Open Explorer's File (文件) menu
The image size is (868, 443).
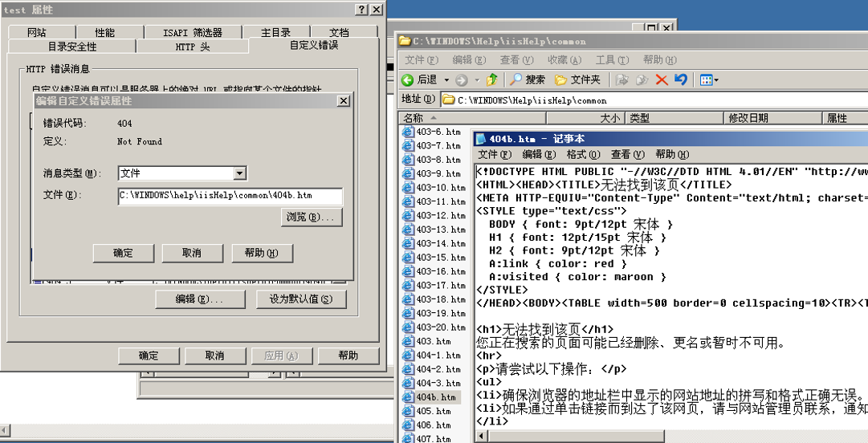pos(422,59)
